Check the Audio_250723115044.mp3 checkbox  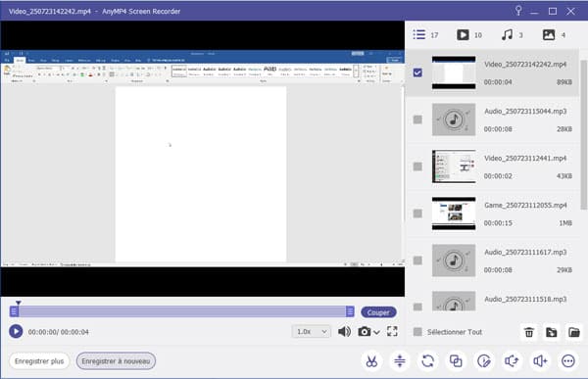(x=417, y=119)
